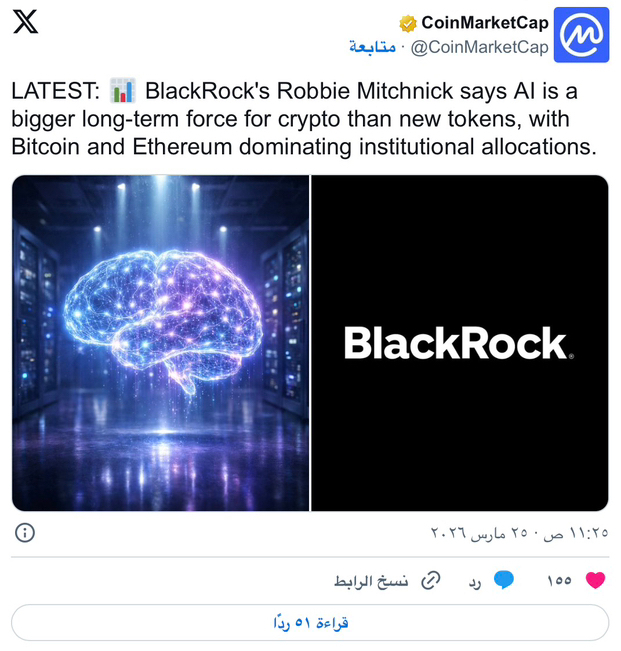Click the ١٥٥ like count
Viewport: 621px width, 651px height.
[x=559, y=580]
